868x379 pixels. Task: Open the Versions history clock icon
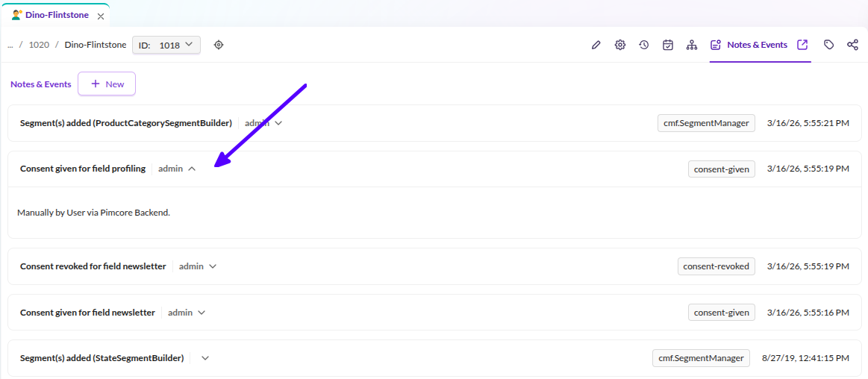tap(644, 45)
